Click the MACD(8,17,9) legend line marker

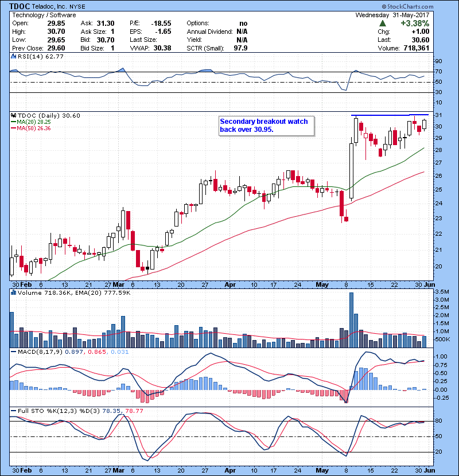(x=13, y=352)
